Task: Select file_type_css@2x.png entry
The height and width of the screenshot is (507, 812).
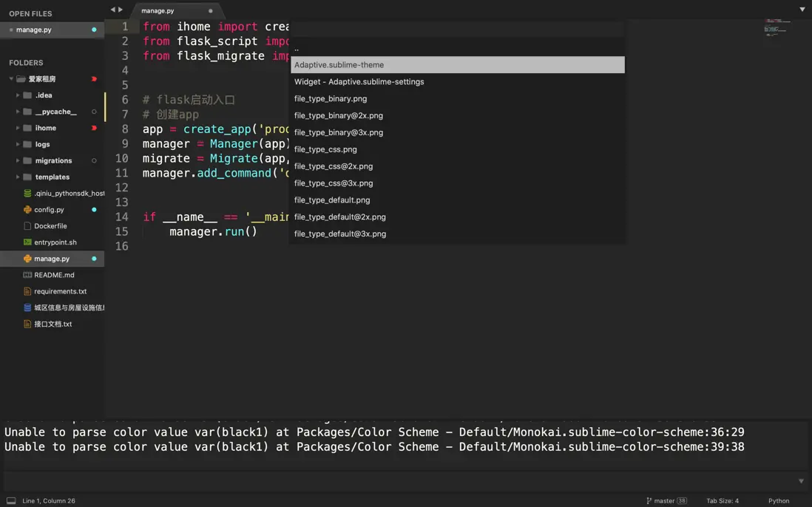Action: [x=457, y=166]
